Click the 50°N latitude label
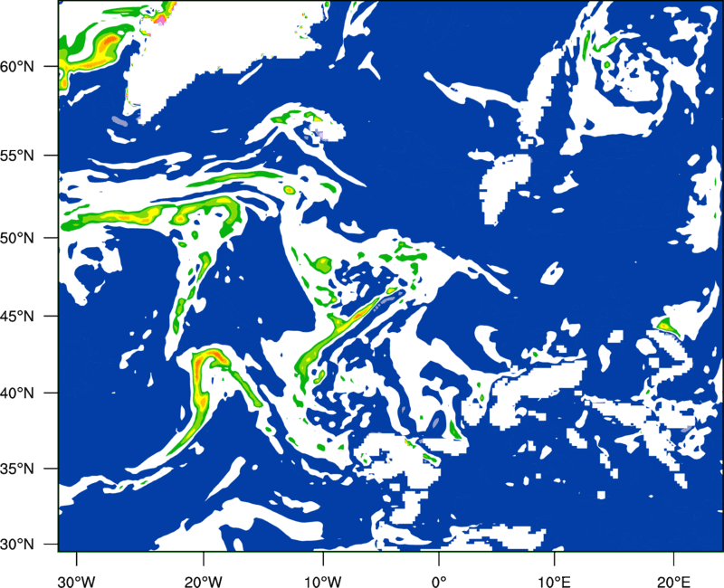This screenshot has width=724, height=588. tap(17, 239)
